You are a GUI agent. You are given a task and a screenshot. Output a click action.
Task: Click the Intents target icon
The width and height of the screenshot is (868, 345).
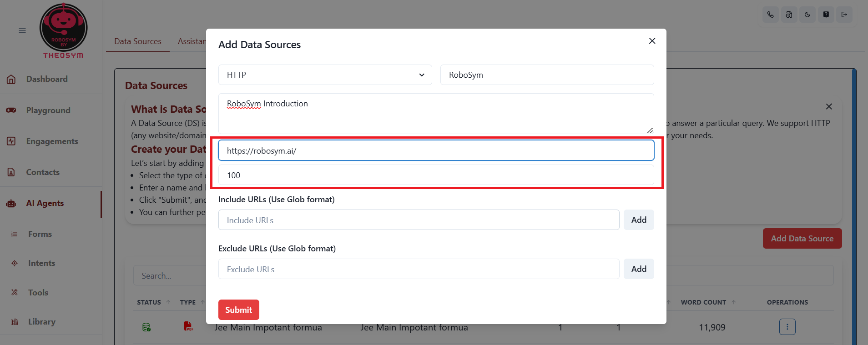tap(15, 263)
